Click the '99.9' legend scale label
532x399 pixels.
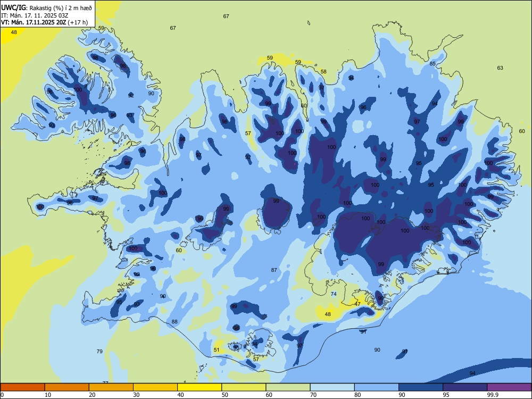tap(493, 395)
